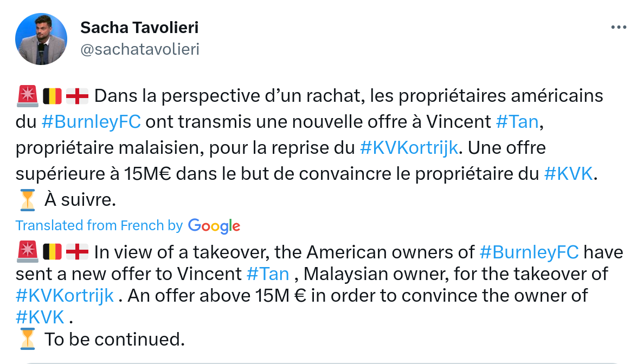This screenshot has width=643, height=364.
Task: Open the tweet's more options menu
Action: 618,28
